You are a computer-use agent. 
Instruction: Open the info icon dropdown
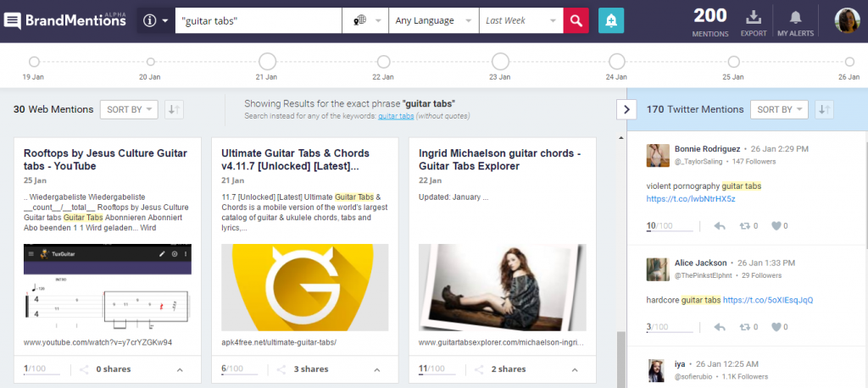click(x=156, y=21)
